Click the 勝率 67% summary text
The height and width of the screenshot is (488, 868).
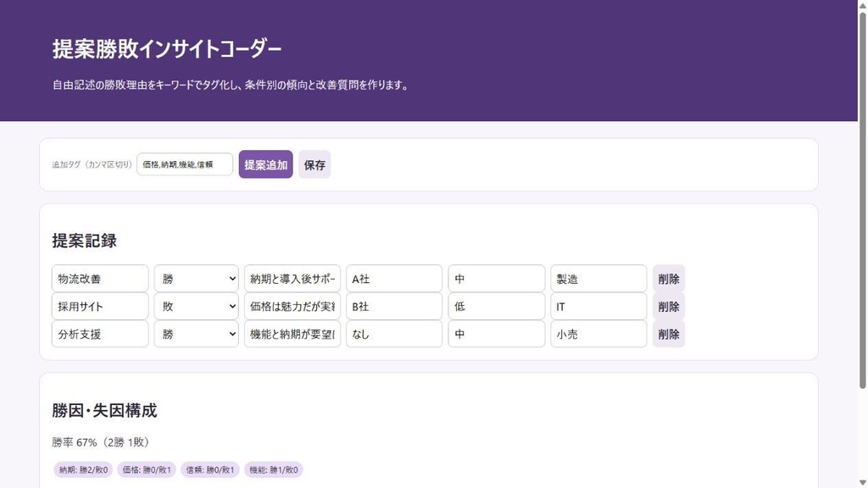coord(100,442)
